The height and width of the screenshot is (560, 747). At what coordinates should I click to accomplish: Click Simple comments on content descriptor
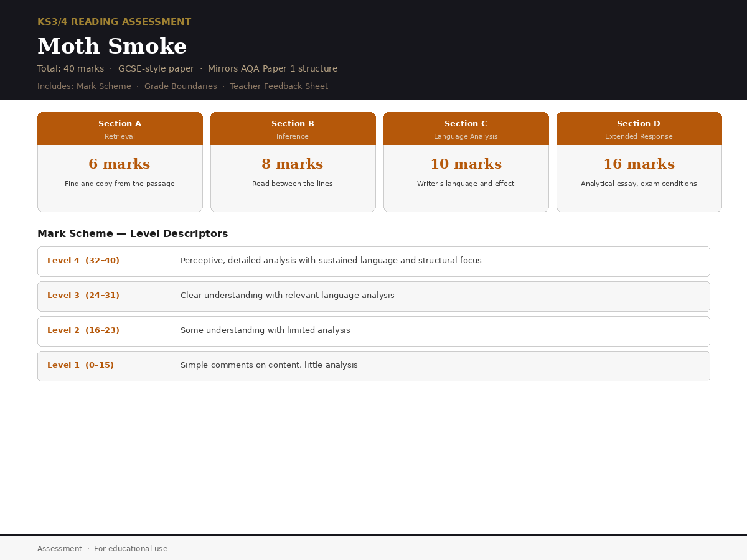click(x=269, y=365)
